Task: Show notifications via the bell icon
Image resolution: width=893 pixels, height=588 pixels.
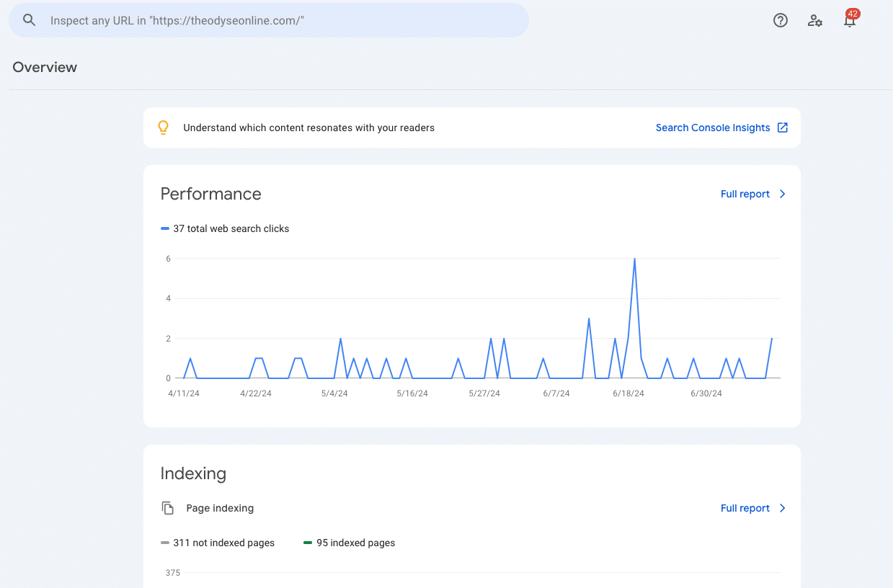Action: click(x=850, y=20)
